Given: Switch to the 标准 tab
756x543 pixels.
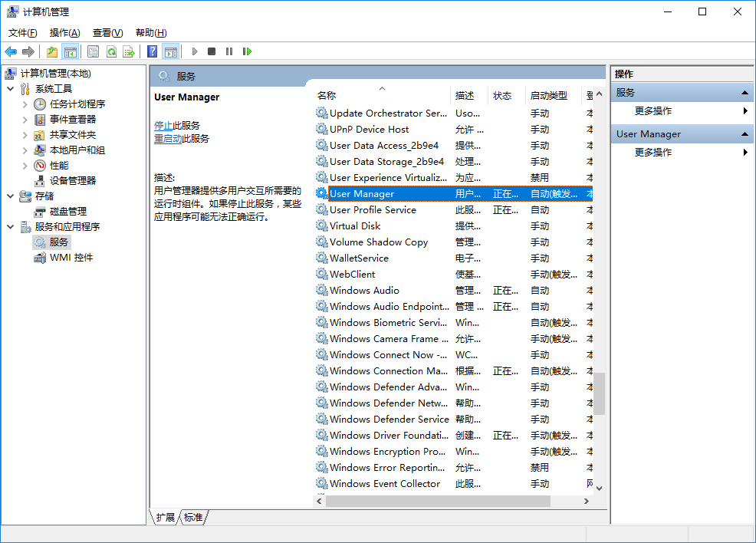Looking at the screenshot, I should pos(193,518).
